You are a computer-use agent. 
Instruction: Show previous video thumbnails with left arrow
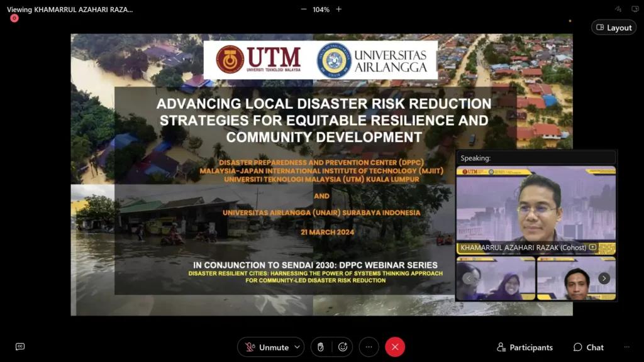[x=468, y=278]
